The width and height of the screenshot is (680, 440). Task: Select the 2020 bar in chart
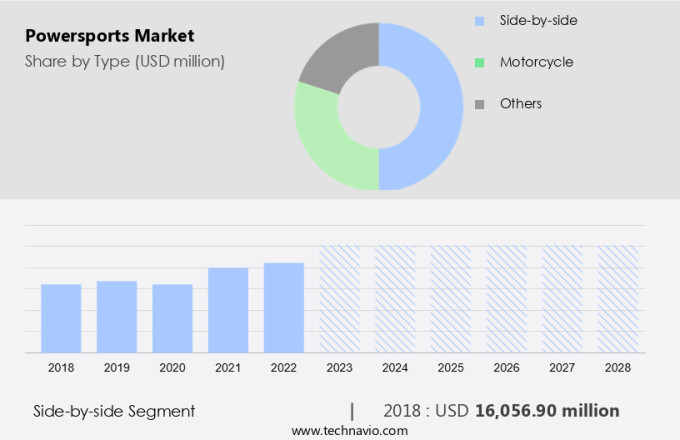click(x=172, y=318)
